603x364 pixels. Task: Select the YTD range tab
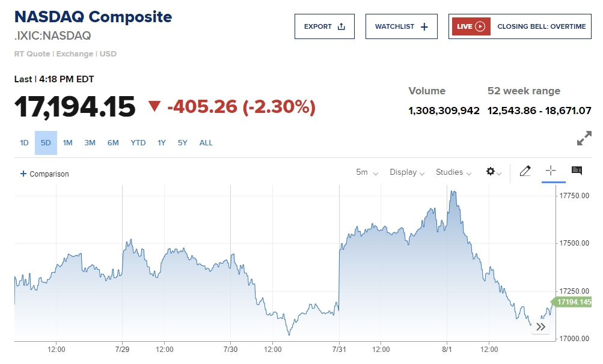(x=138, y=143)
